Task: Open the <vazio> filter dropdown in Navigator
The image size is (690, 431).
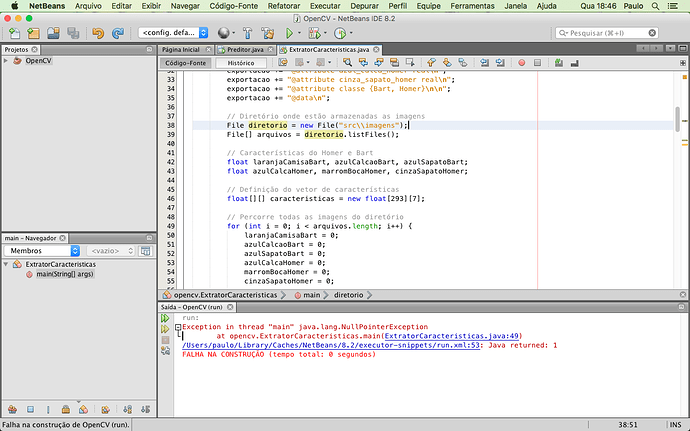Action: [x=111, y=250]
